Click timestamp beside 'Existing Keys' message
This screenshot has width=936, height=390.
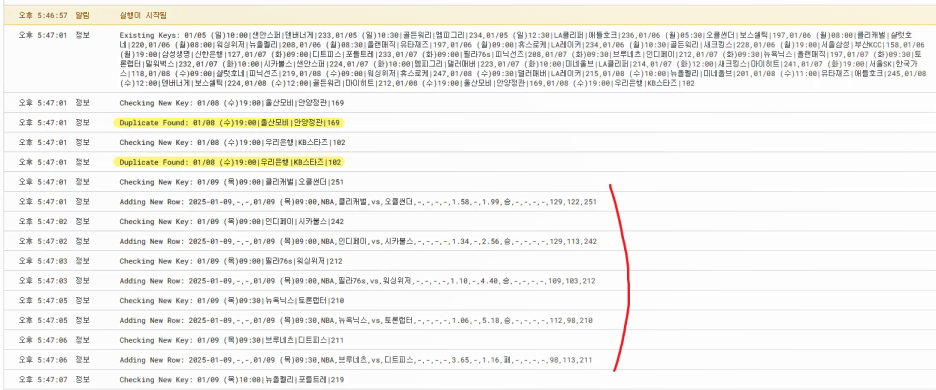pos(44,35)
